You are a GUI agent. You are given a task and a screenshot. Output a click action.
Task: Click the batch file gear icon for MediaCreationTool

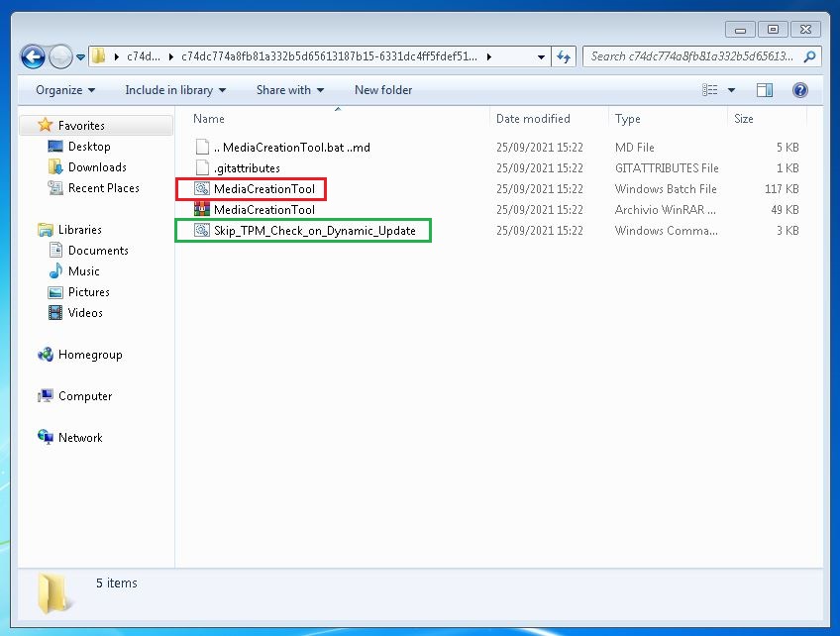pyautogui.click(x=202, y=188)
